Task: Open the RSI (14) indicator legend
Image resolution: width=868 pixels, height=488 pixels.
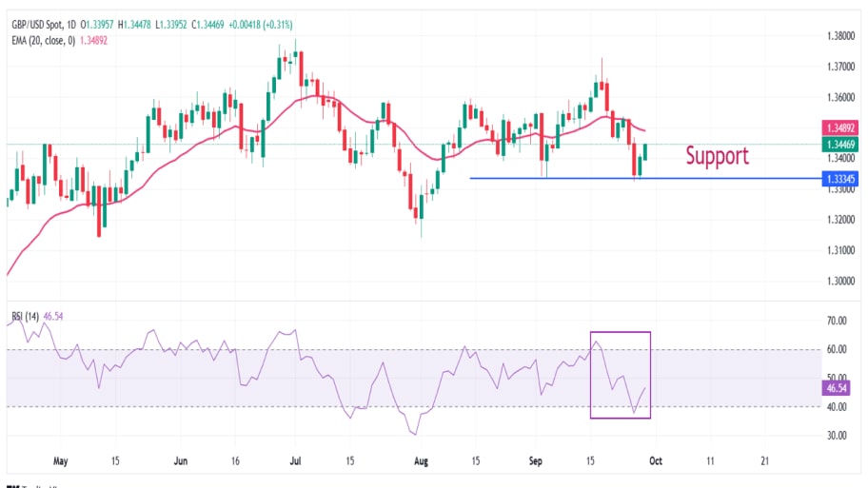Action: coord(25,314)
